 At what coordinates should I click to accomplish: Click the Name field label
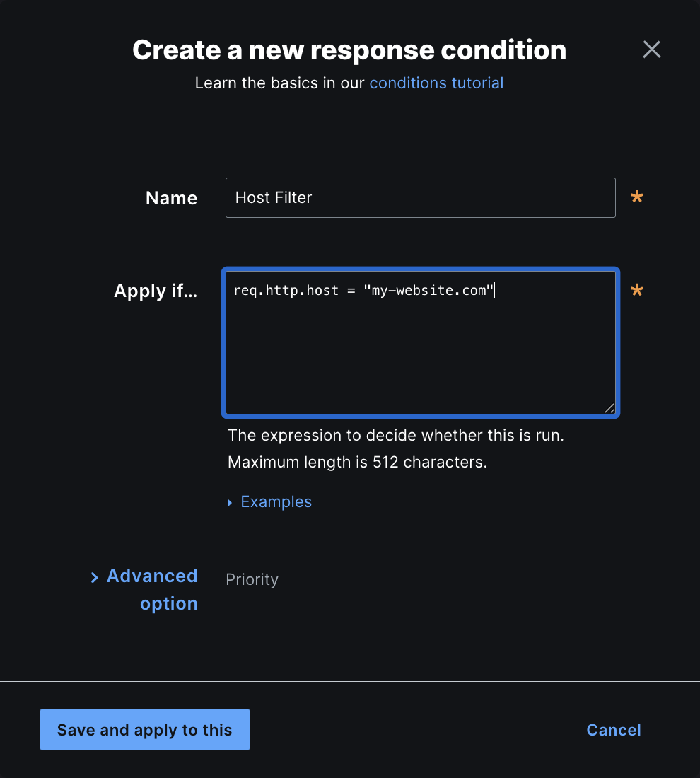[171, 198]
